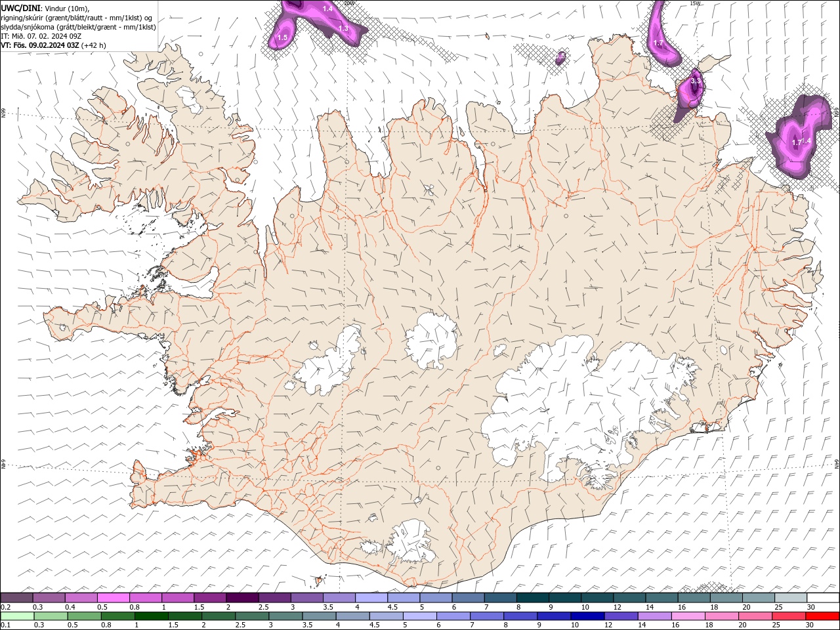Image resolution: width=840 pixels, height=630 pixels.
Task: Click the '12' label under the upper legend bar
Action: click(617, 607)
